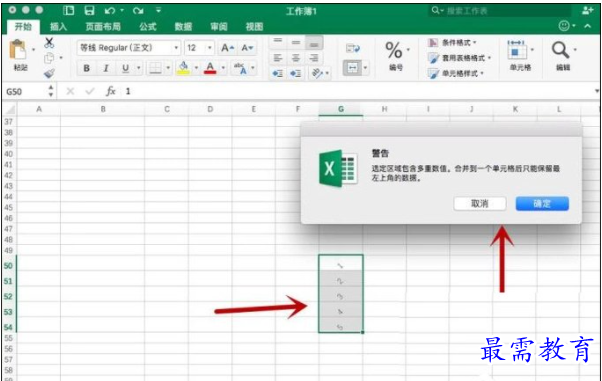Switch to the 数据 tab
Screen dimensions: 602x381
tap(183, 27)
